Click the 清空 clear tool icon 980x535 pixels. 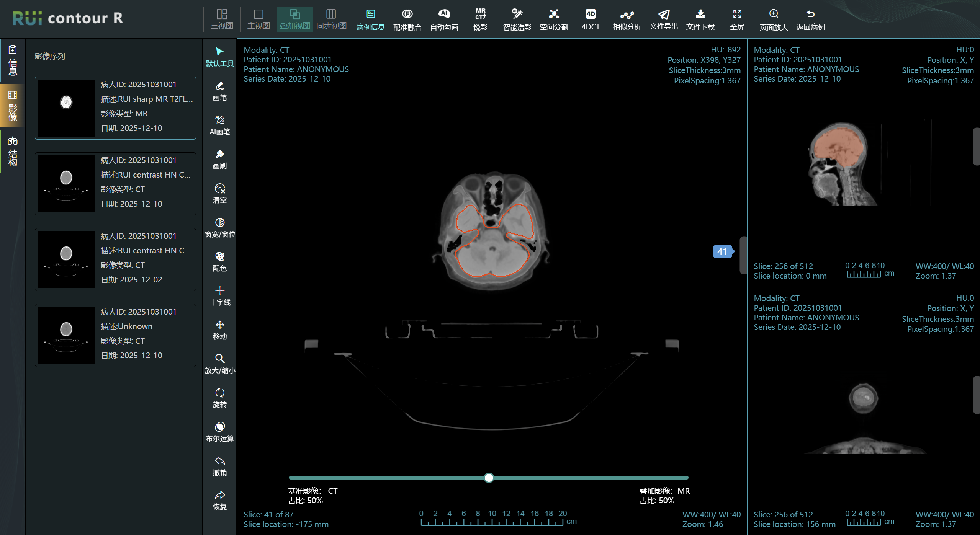coord(219,189)
